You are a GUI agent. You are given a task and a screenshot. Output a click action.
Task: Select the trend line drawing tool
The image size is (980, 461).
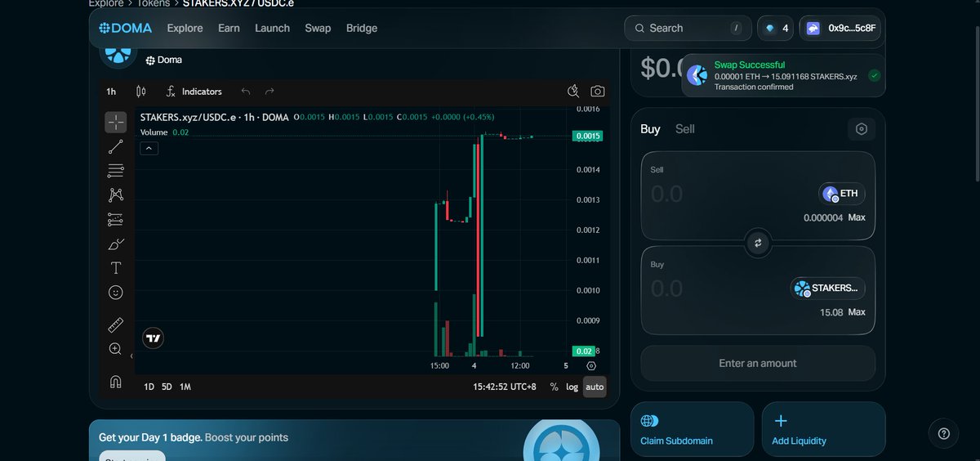(115, 147)
